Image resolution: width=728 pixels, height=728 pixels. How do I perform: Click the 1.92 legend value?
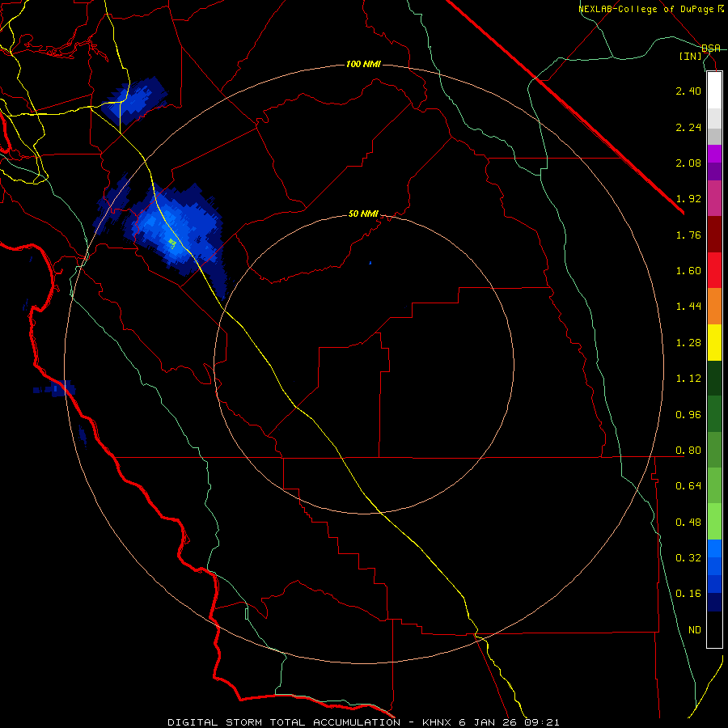click(x=688, y=199)
